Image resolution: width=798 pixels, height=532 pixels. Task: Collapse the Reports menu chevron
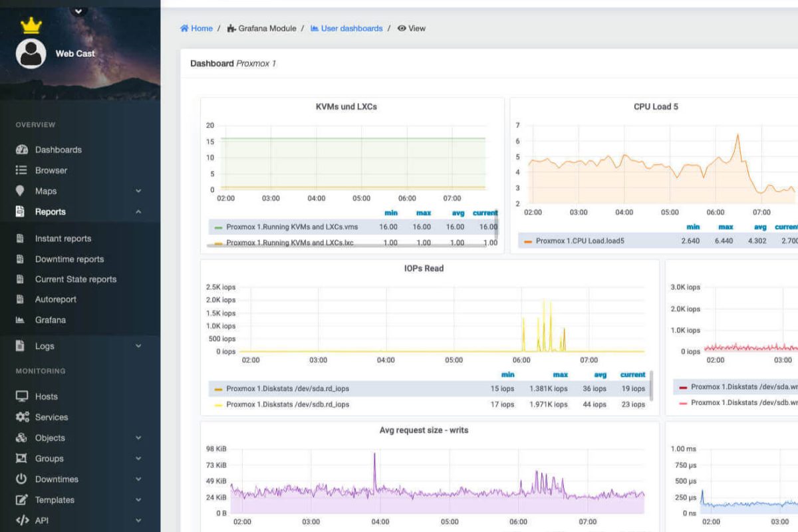click(138, 211)
